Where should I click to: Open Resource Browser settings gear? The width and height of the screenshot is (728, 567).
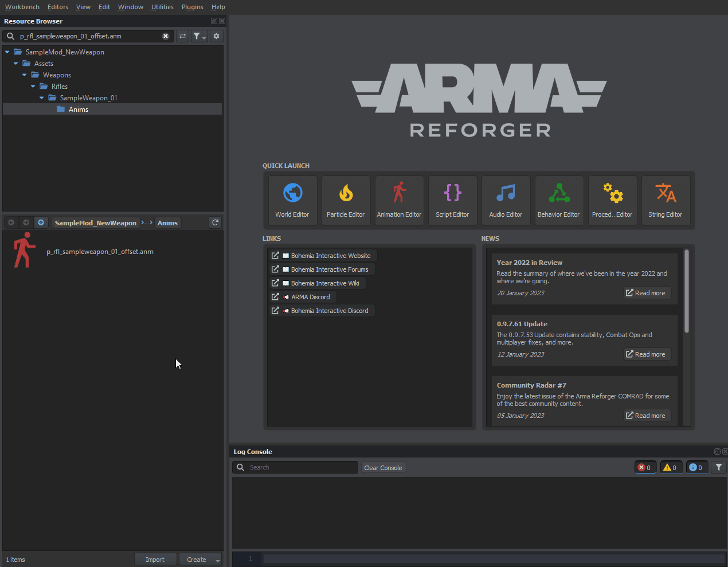coord(216,36)
